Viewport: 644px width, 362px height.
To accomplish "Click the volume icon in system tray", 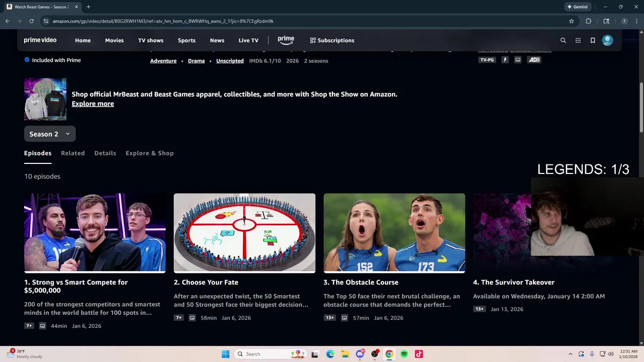I will pyautogui.click(x=611, y=354).
